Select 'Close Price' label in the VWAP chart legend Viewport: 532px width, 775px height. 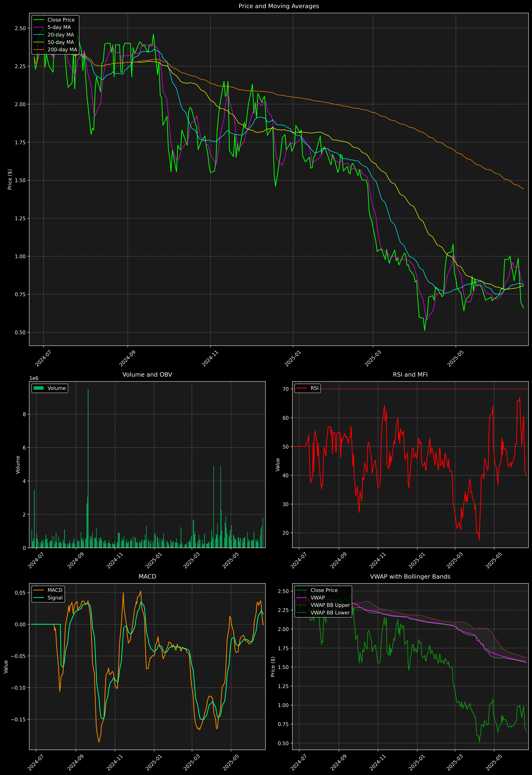[x=324, y=590]
